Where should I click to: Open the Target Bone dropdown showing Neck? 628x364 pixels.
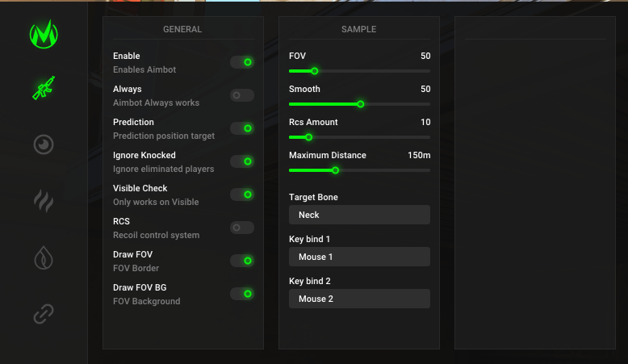click(x=359, y=215)
